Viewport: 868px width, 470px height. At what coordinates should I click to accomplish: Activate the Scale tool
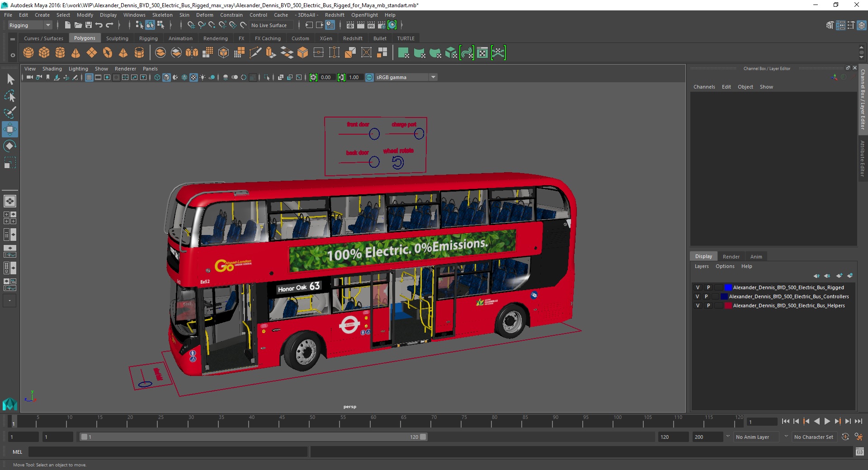pos(10,163)
